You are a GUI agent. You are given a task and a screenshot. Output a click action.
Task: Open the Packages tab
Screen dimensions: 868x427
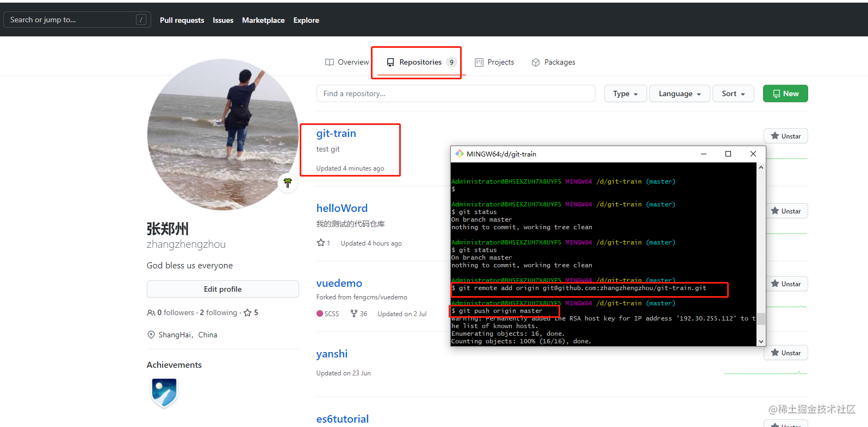(553, 62)
